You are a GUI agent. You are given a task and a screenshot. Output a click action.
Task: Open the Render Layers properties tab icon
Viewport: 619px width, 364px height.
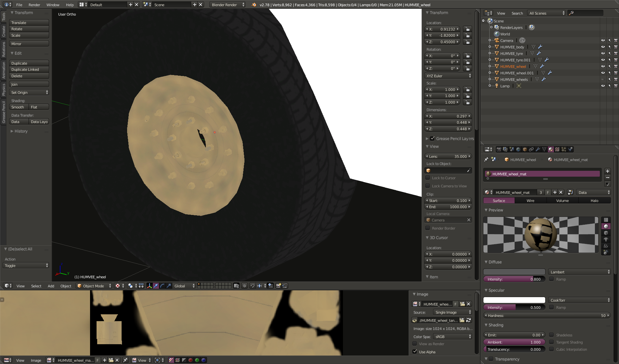tap(505, 149)
